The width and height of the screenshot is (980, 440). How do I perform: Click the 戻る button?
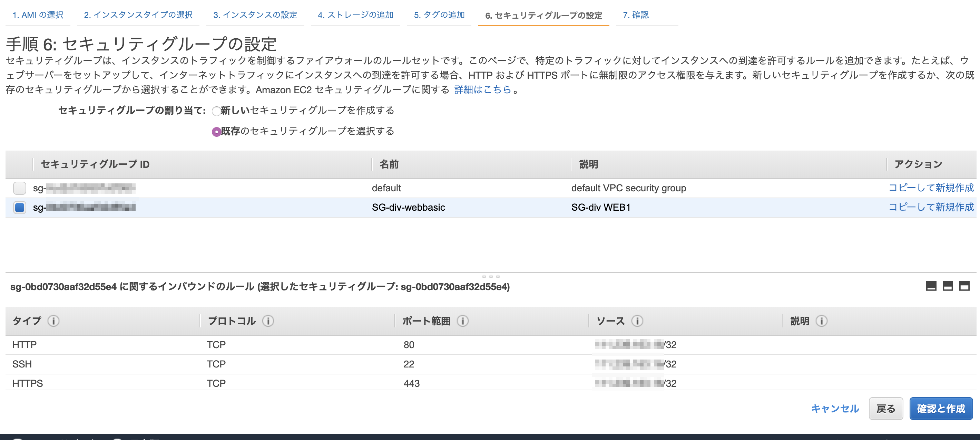coord(886,408)
